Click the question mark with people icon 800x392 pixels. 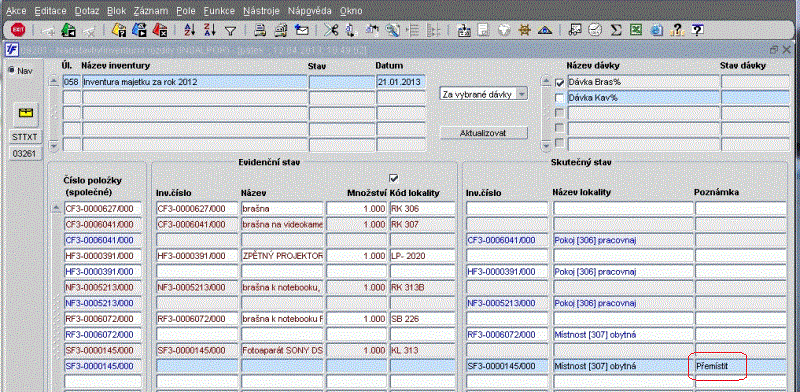coord(677,30)
